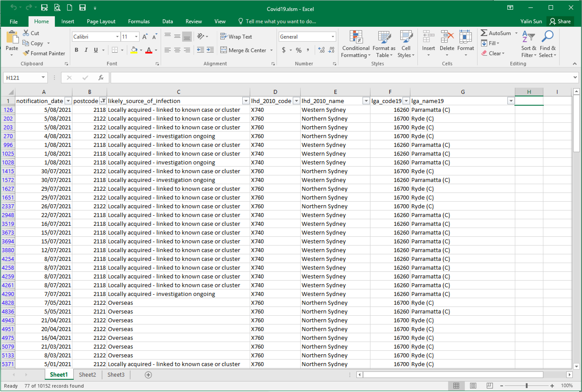Click the Increase Indent icon

point(210,50)
